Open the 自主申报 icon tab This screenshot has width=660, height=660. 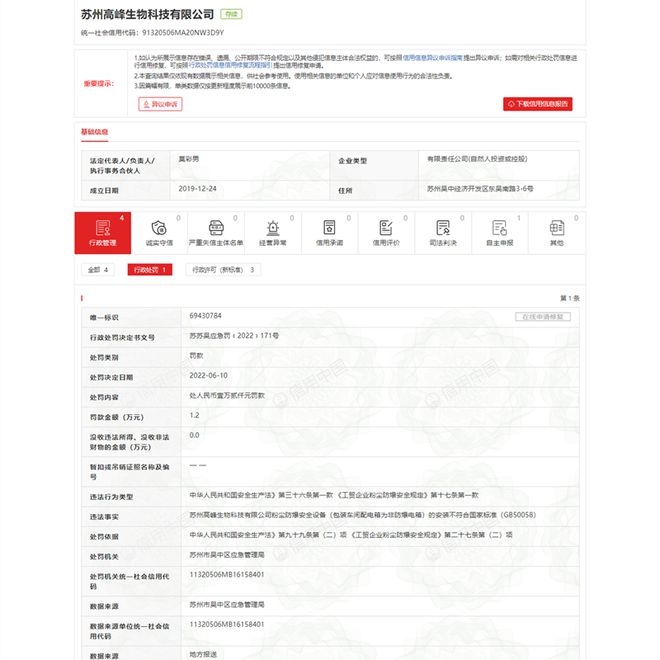tap(500, 233)
